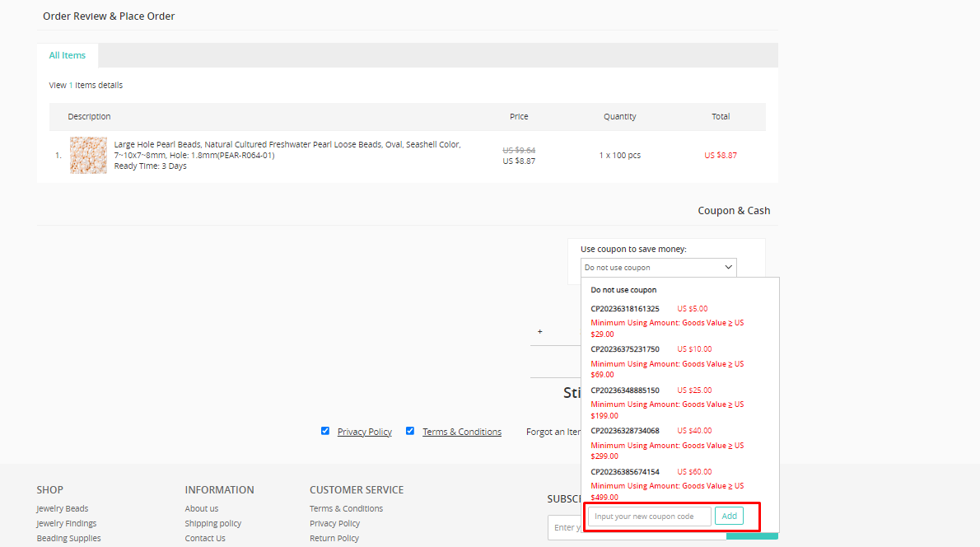Click the plus icon beside coupon list
980x547 pixels.
540,331
